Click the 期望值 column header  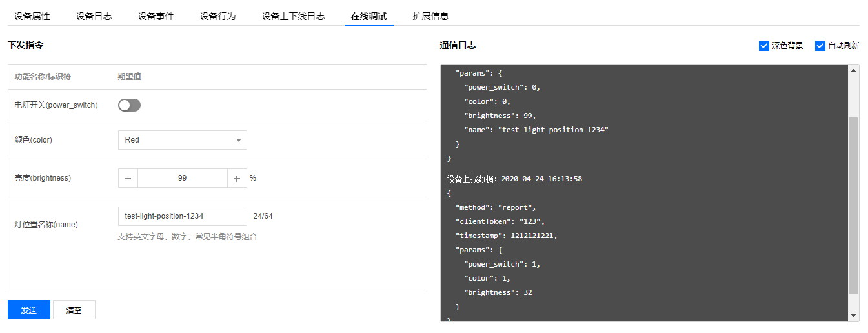(129, 77)
